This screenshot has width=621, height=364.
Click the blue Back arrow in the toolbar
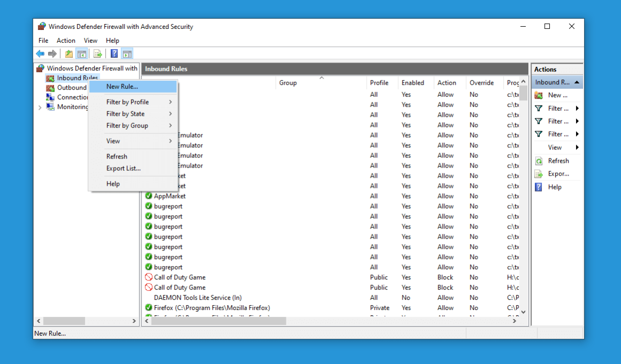coord(40,54)
